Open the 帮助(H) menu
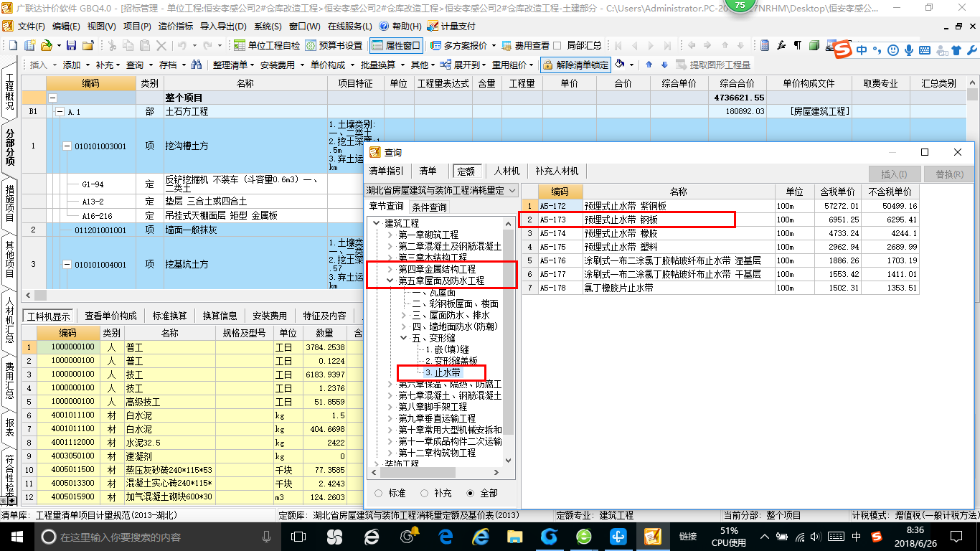Viewport: 980px width, 551px height. [407, 26]
